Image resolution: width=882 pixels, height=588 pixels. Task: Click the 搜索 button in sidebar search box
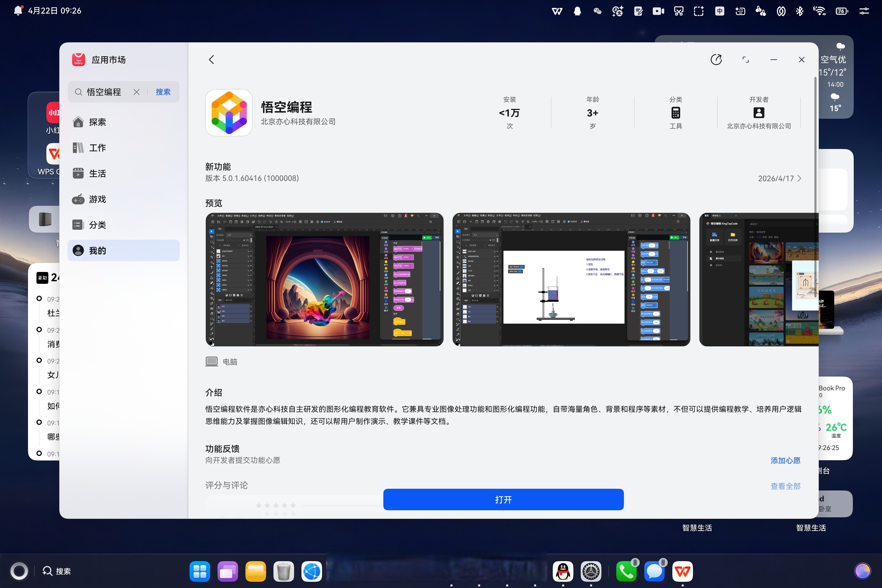coord(163,92)
